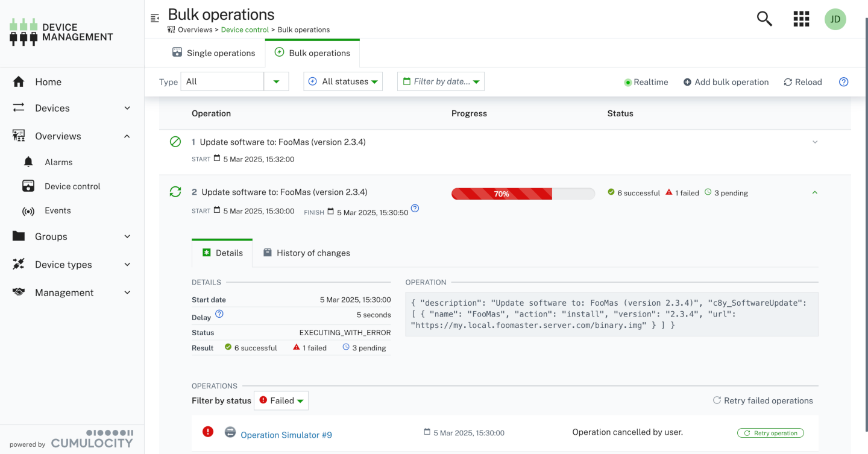The image size is (868, 454).
Task: Click the help question mark icon
Action: click(843, 81)
